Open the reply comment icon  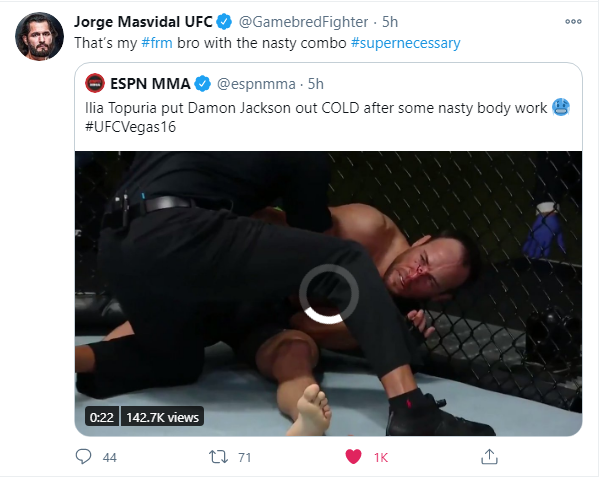83,456
